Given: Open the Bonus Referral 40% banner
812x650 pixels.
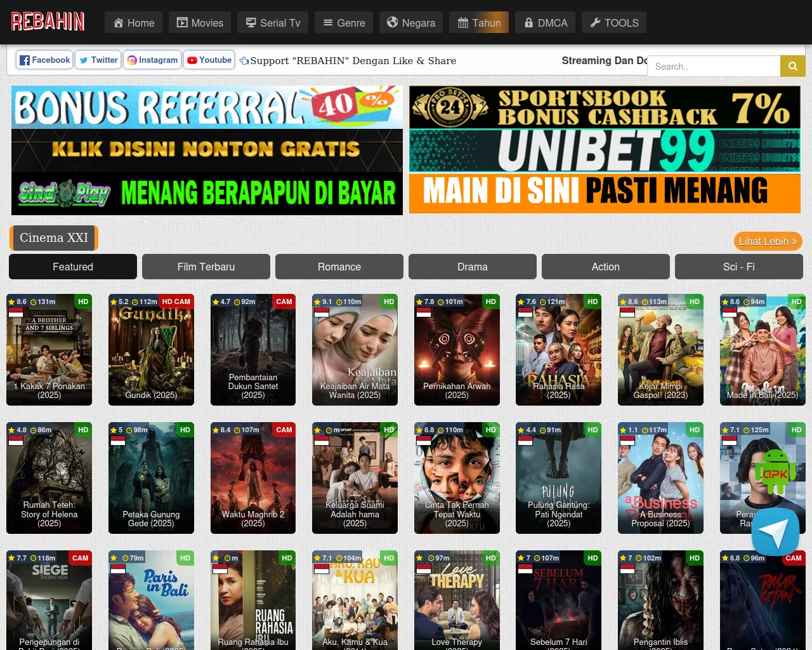Looking at the screenshot, I should click(207, 107).
